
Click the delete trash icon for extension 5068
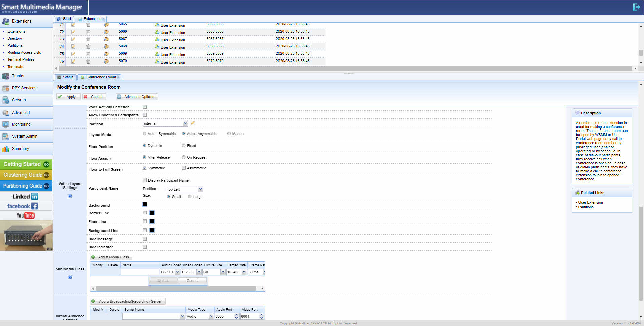coord(88,46)
